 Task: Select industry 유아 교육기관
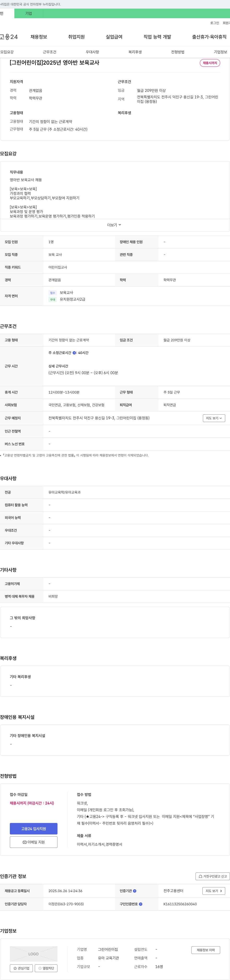(x=108, y=958)
